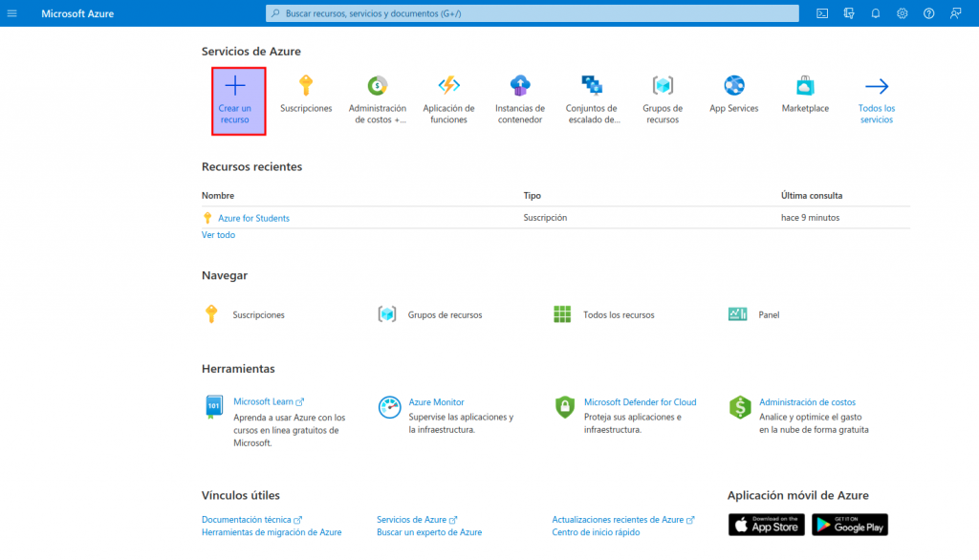Click the Azure Monitor gauge icon
Screen dimensions: 979x560
390,407
